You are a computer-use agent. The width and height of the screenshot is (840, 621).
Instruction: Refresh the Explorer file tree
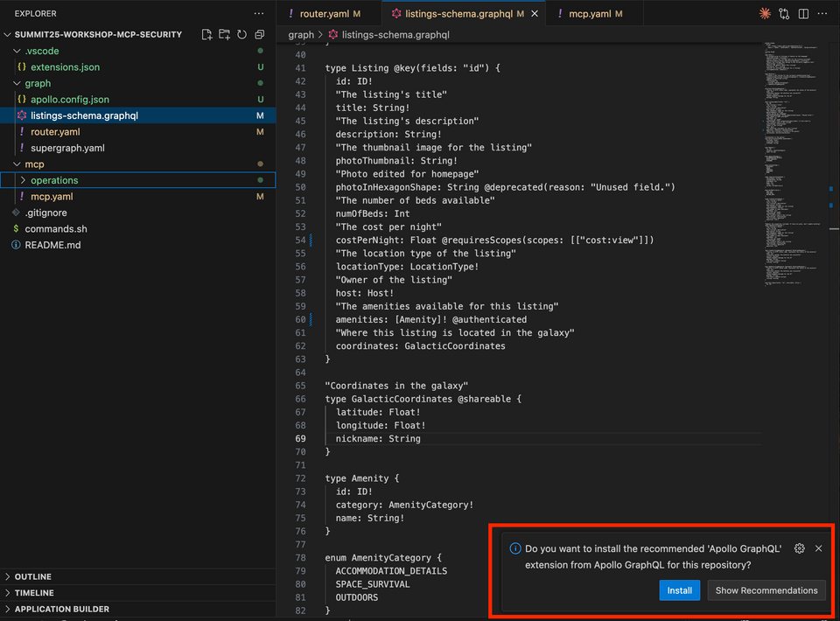(242, 34)
